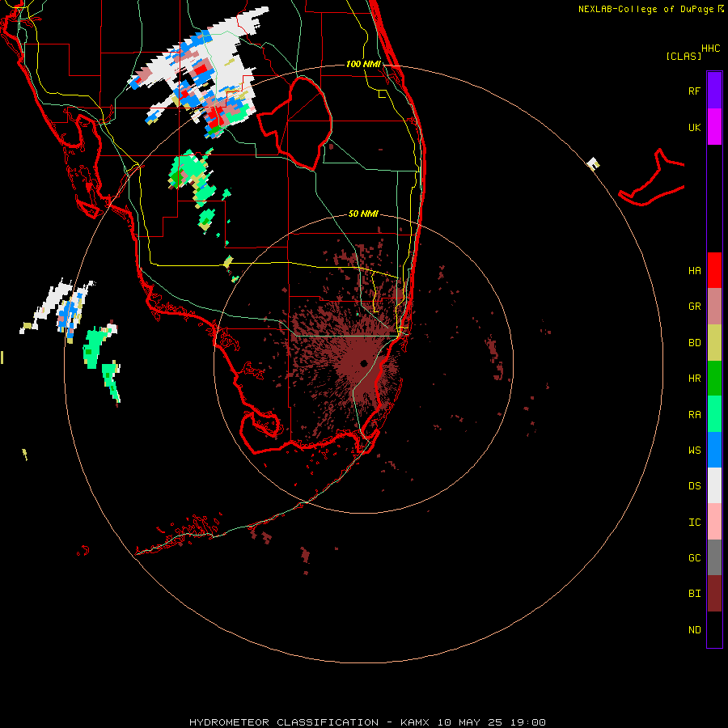The width and height of the screenshot is (728, 728).
Task: Click the HA red legend swatch
Action: 714,270
